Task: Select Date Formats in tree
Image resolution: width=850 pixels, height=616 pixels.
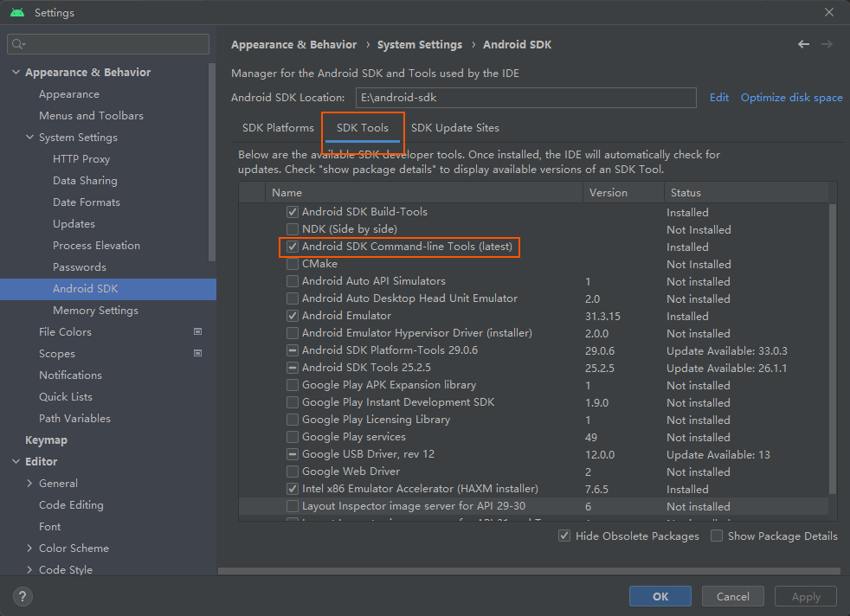Action: pyautogui.click(x=87, y=202)
